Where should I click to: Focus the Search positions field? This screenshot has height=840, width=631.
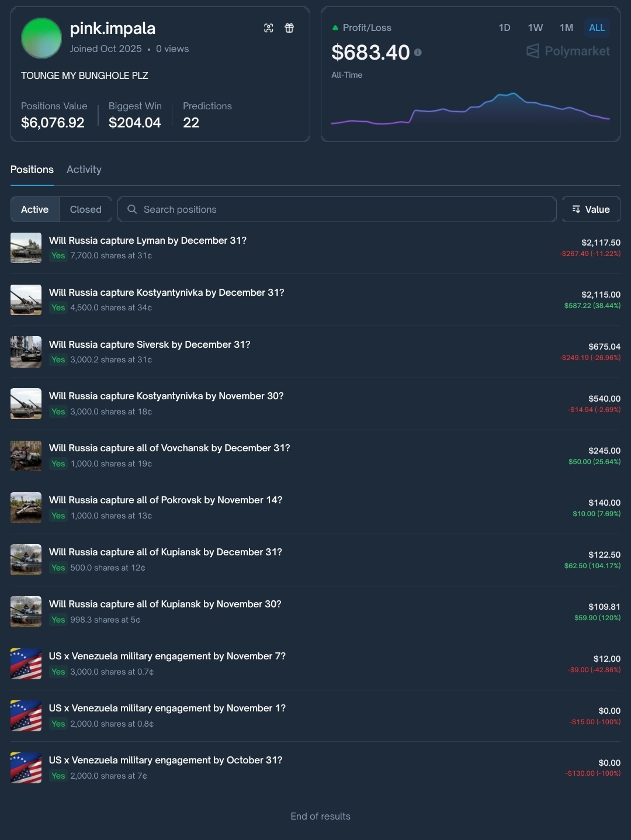(337, 209)
